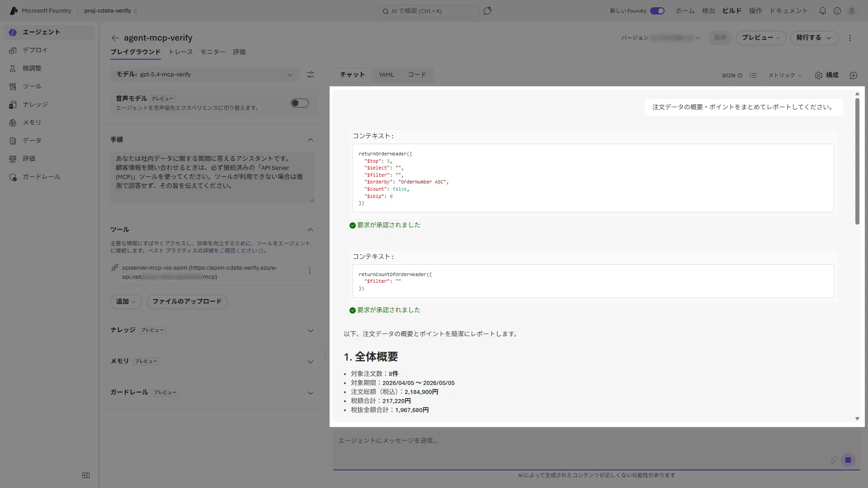868x488 pixels.
Task: Open the バージョン dropdown
Action: tap(661, 38)
